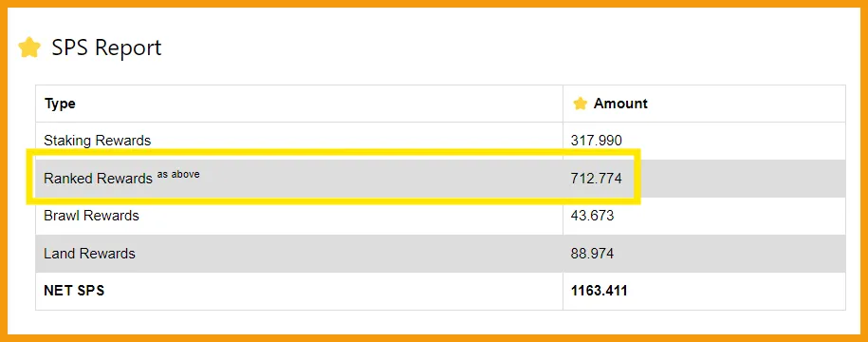Click the NET SPS total 1163.411
868x342 pixels.
599,291
